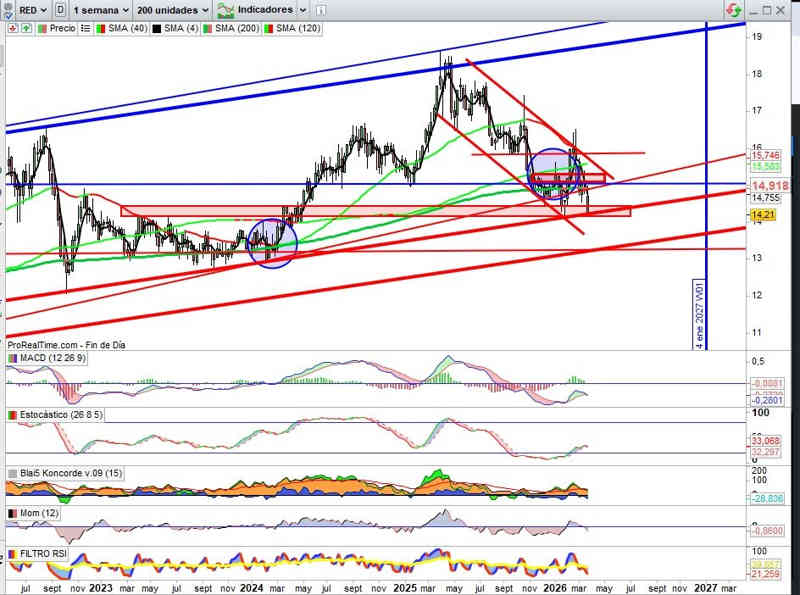Image resolution: width=800 pixels, height=595 pixels.
Task: Open Estocástico indicator settings icon
Action: tap(11, 414)
